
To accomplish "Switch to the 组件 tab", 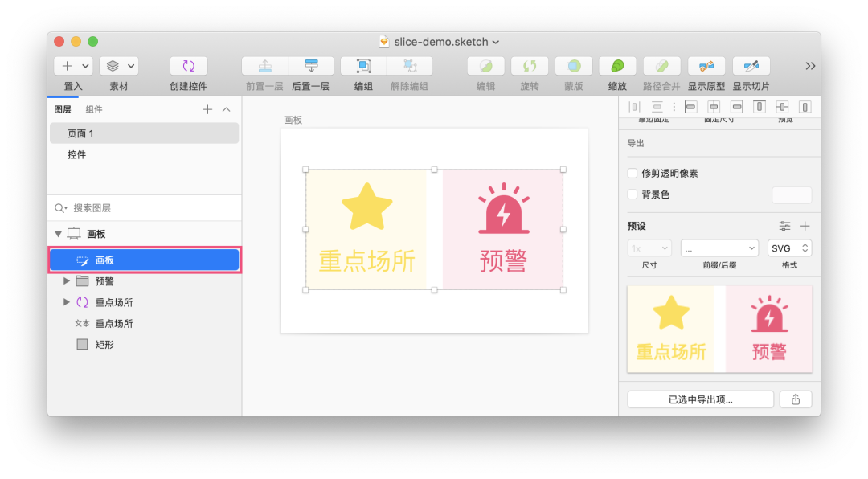I will 95,108.
